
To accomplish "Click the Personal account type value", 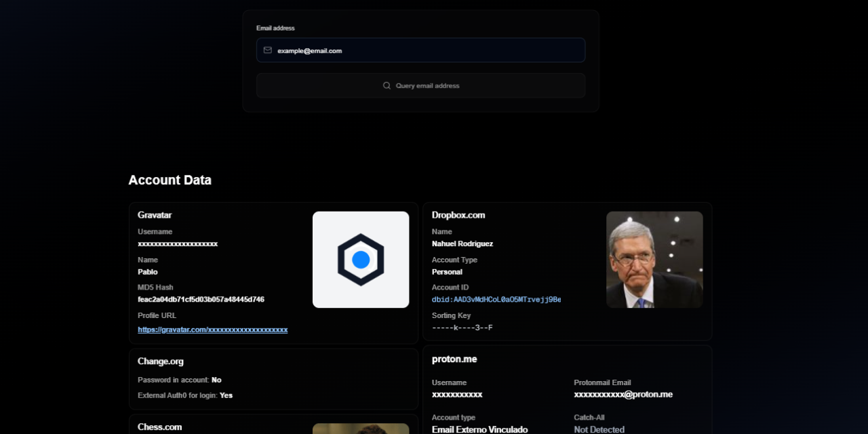I will tap(447, 272).
